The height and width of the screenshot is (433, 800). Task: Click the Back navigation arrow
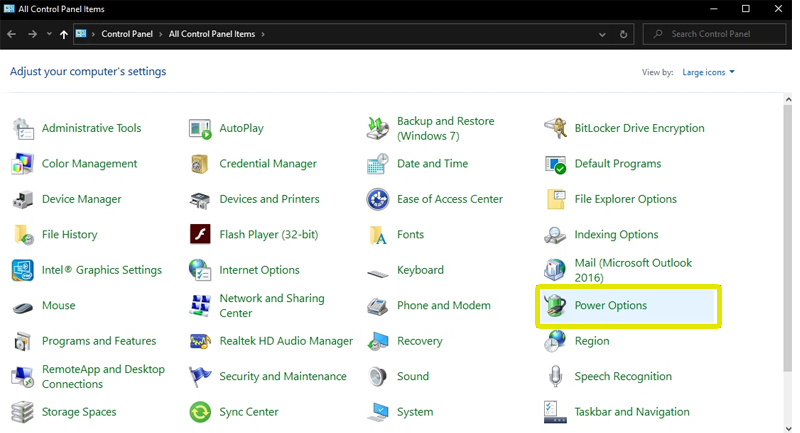pos(12,34)
